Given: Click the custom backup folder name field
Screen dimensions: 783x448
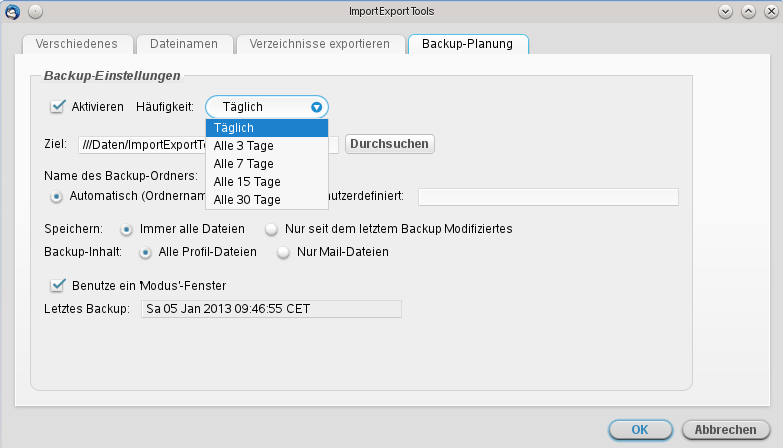Looking at the screenshot, I should [547, 196].
